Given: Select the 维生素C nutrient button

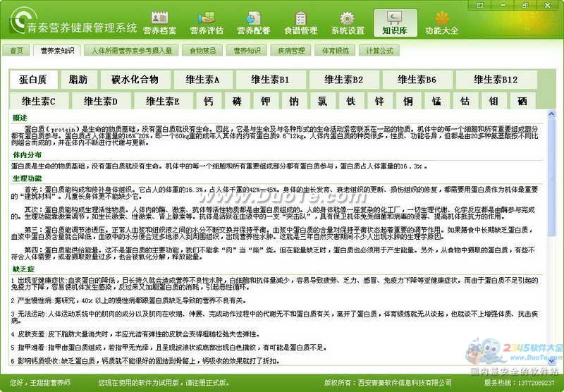Looking at the screenshot, I should pos(39,102).
